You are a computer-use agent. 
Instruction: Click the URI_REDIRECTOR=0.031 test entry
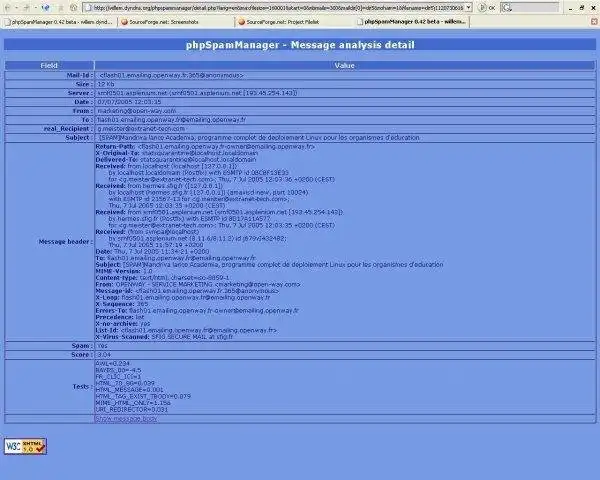tap(132, 409)
